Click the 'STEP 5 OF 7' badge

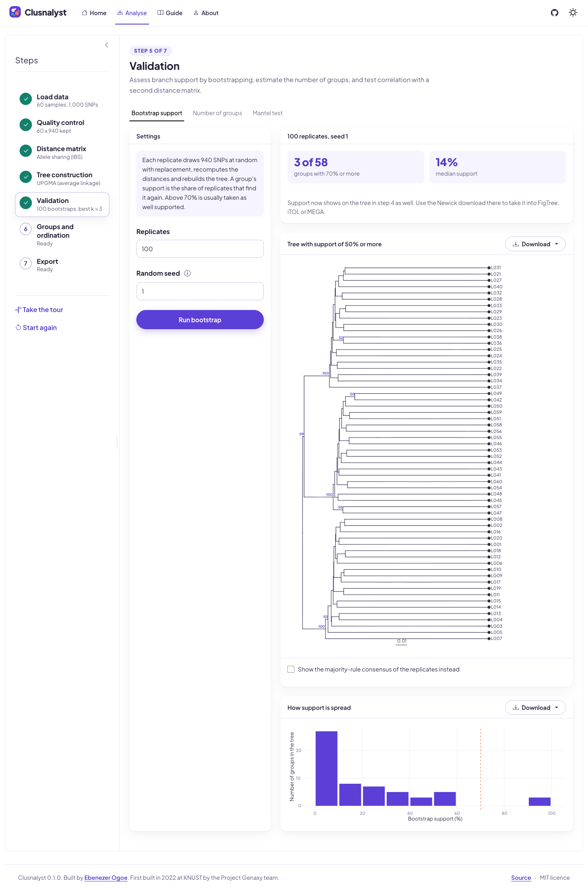[150, 51]
